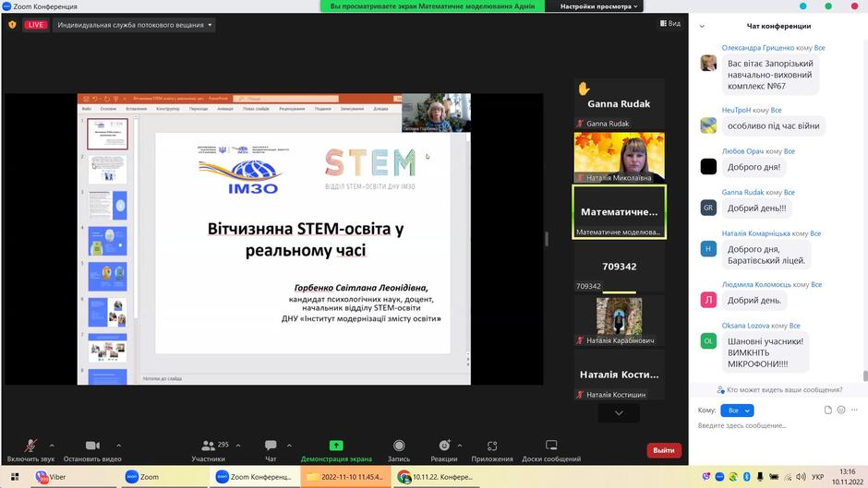Click the Выйти leave button
Screen dimensions: 868x488
(x=664, y=450)
